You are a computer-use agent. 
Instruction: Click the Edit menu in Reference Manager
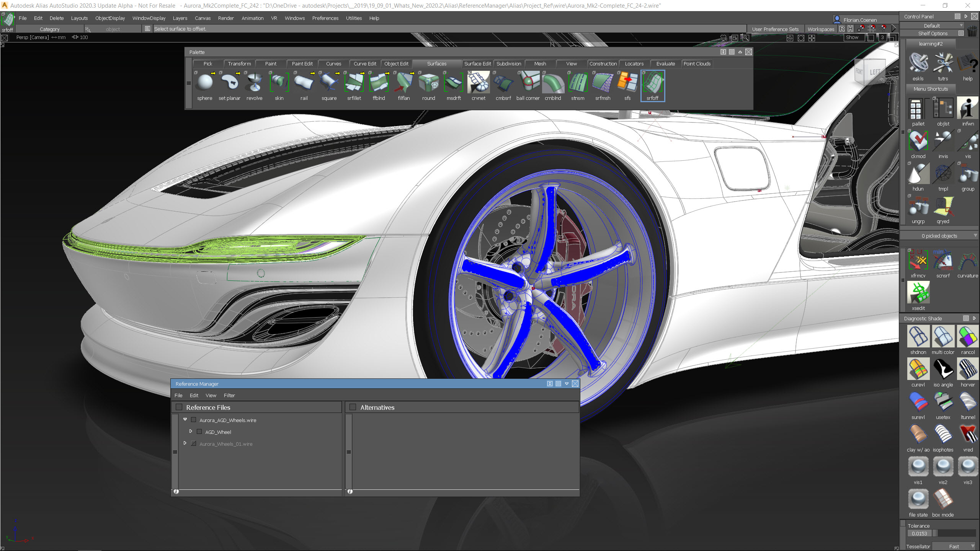(194, 395)
